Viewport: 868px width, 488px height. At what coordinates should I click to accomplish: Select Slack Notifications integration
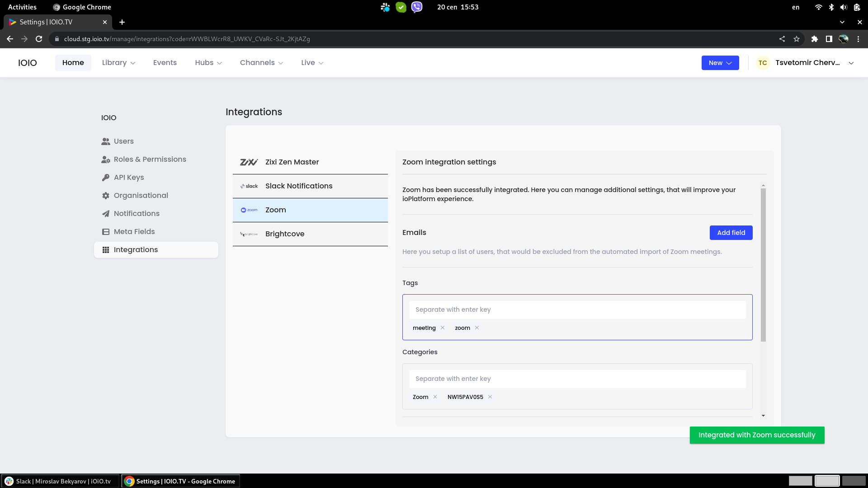pyautogui.click(x=310, y=186)
